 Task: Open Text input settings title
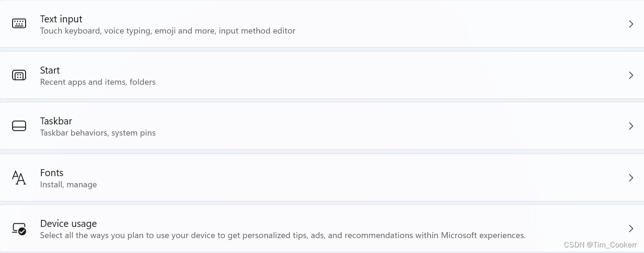point(61,19)
